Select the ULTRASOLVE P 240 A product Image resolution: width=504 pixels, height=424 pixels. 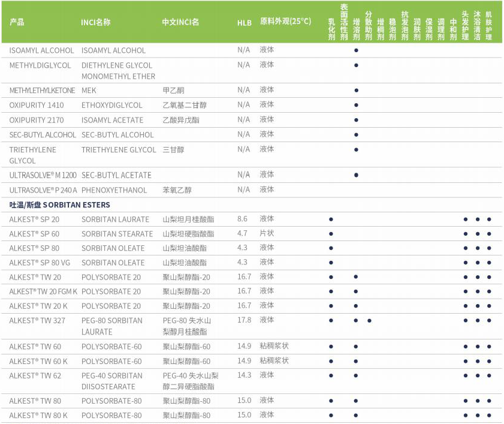(x=43, y=190)
